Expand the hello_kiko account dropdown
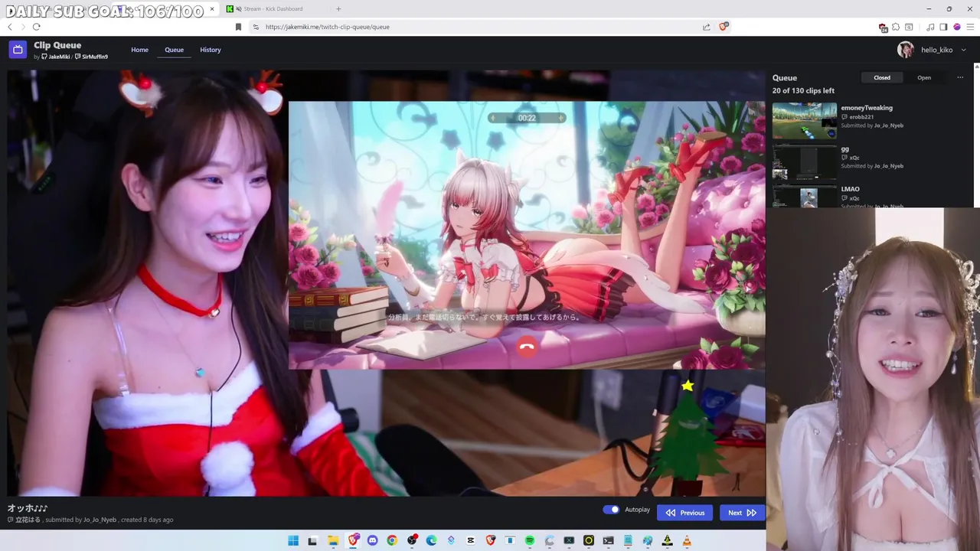This screenshot has height=551, width=980. point(963,50)
